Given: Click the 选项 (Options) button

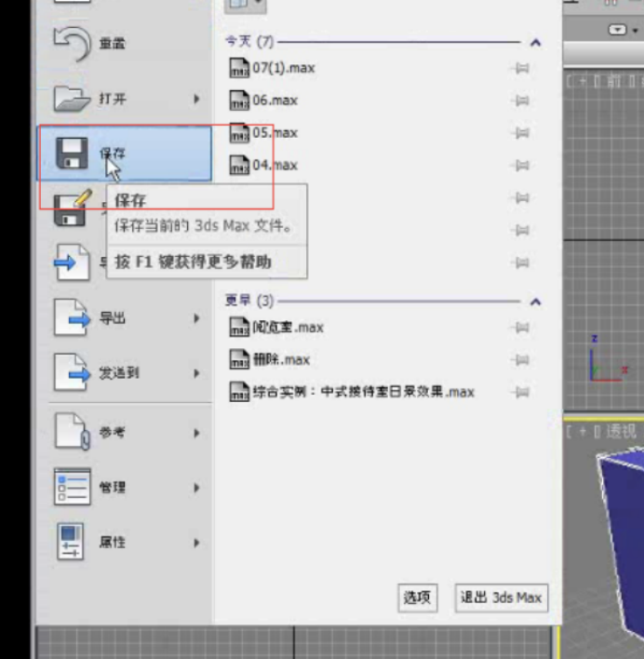Looking at the screenshot, I should coord(418,598).
